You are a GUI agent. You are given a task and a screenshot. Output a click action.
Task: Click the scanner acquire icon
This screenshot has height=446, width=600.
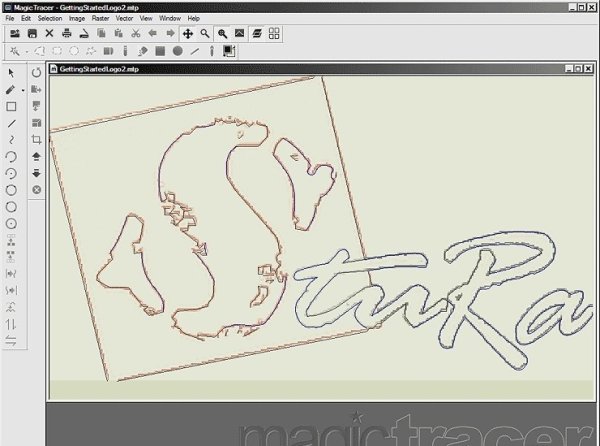pos(84,33)
